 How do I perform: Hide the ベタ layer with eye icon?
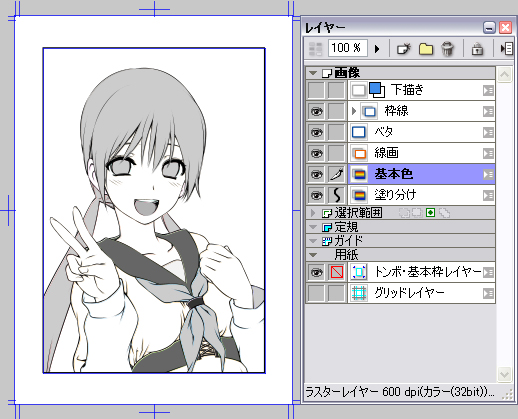(316, 132)
